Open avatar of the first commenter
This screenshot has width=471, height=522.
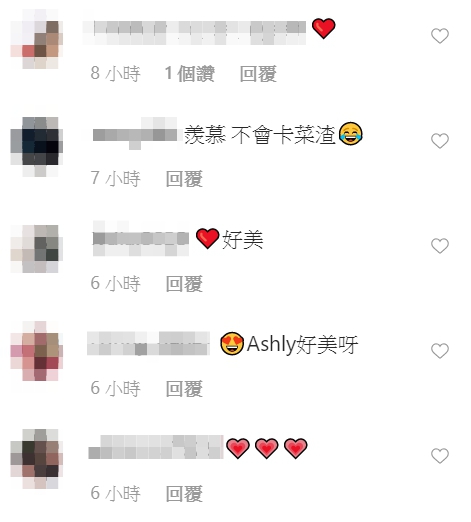[x=37, y=39]
